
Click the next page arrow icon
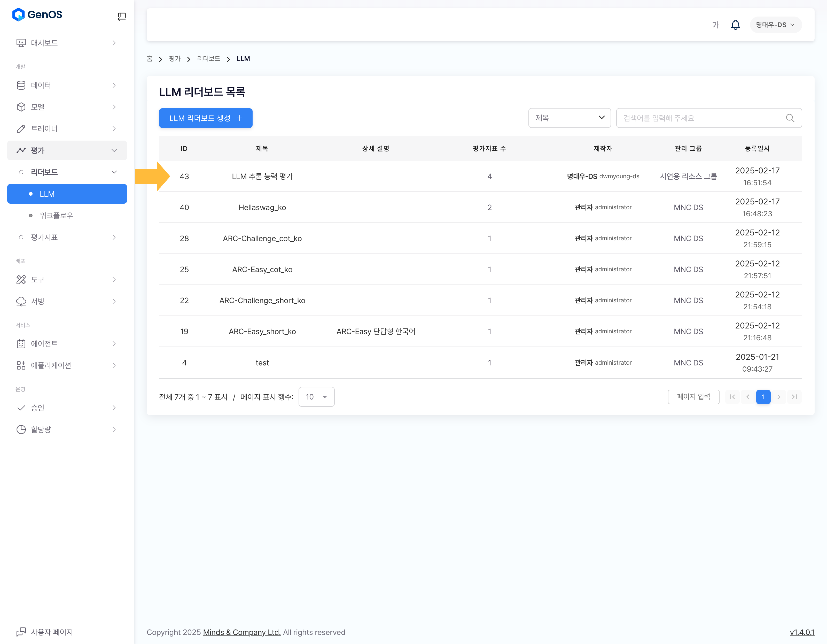pyautogui.click(x=778, y=397)
